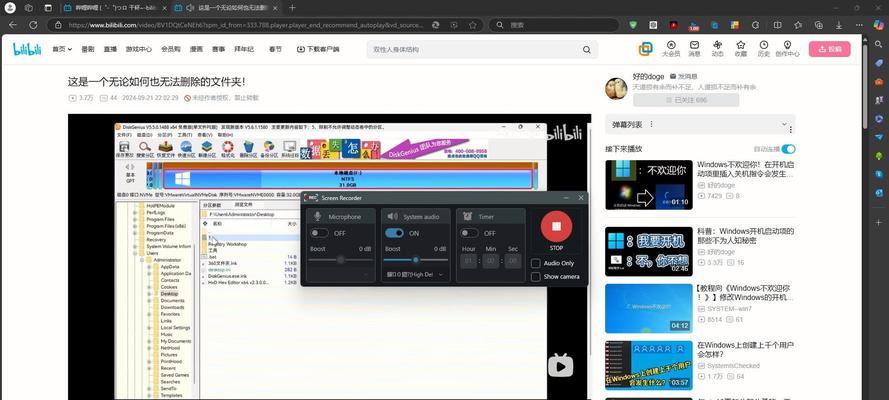Open the Edge sidebar toolbox icon
This screenshot has width=889, height=400.
[x=879, y=82]
